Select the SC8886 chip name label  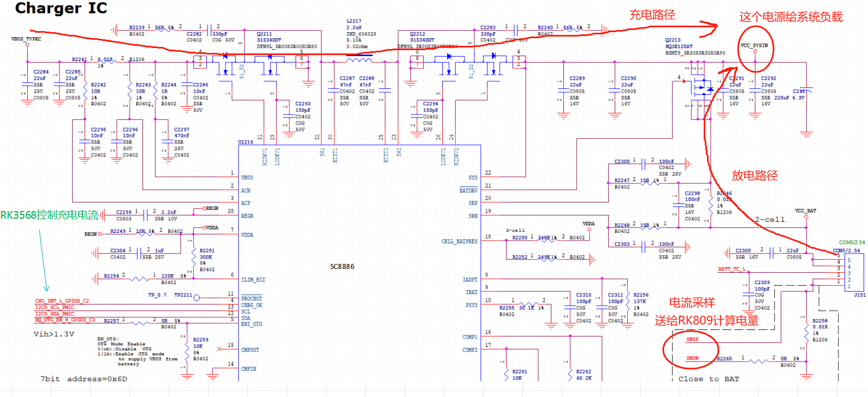click(x=342, y=267)
